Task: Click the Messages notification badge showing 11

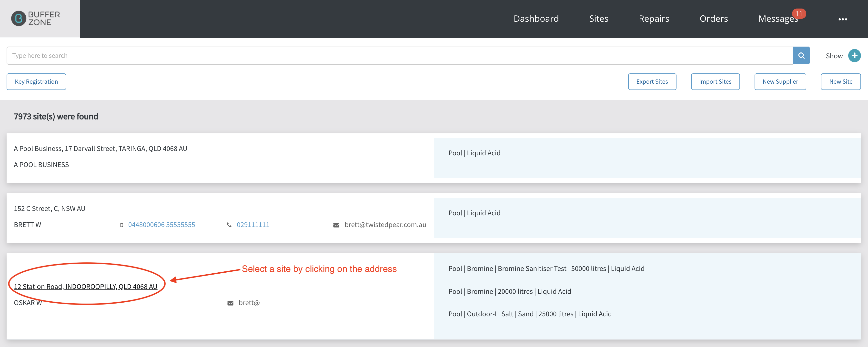Action: (x=798, y=13)
